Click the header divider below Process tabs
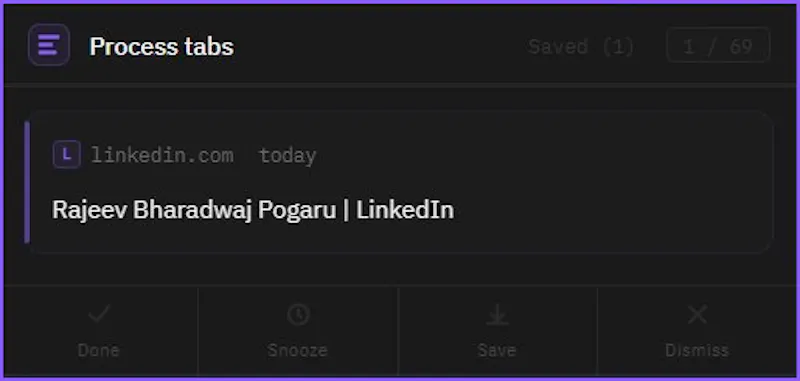This screenshot has height=381, width=800. pyautogui.click(x=400, y=85)
